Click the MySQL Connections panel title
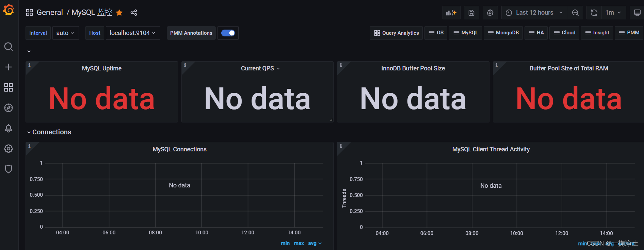The height and width of the screenshot is (250, 644). 179,149
